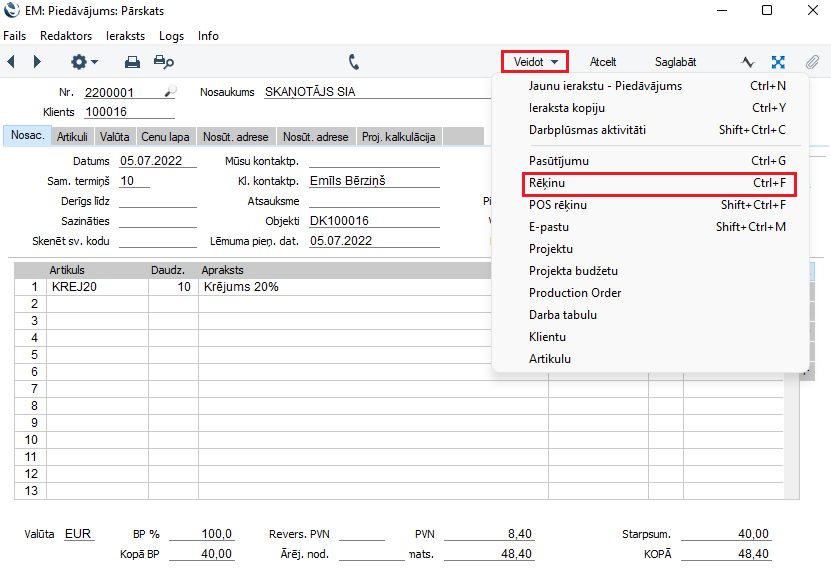
Task: Open the gear operations menu
Action: click(x=83, y=62)
